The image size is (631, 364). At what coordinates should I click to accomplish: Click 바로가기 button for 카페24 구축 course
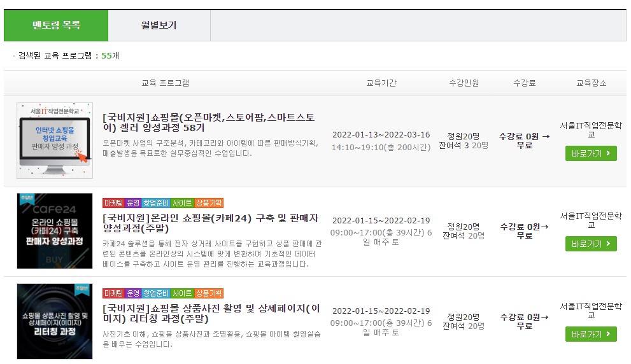tap(591, 244)
